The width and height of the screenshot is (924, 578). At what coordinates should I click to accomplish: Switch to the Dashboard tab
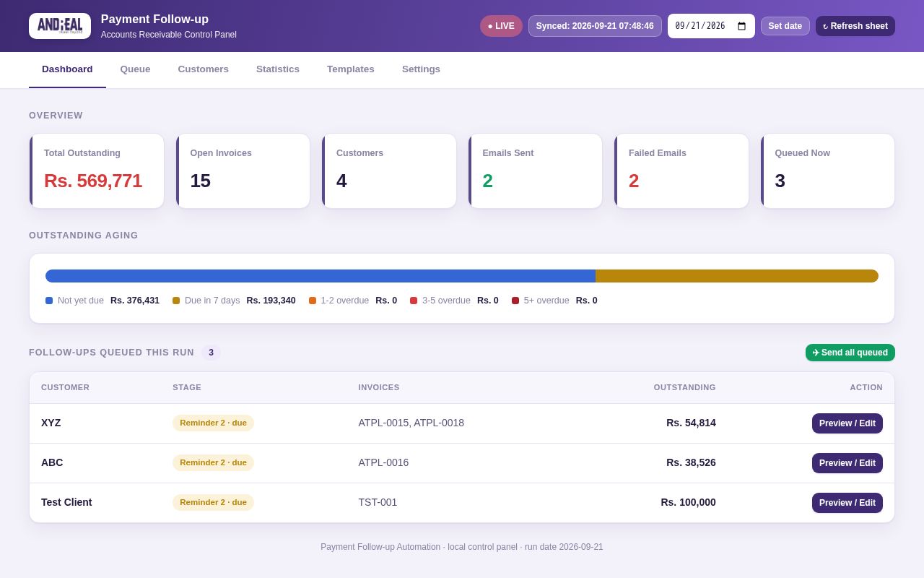point(67,69)
